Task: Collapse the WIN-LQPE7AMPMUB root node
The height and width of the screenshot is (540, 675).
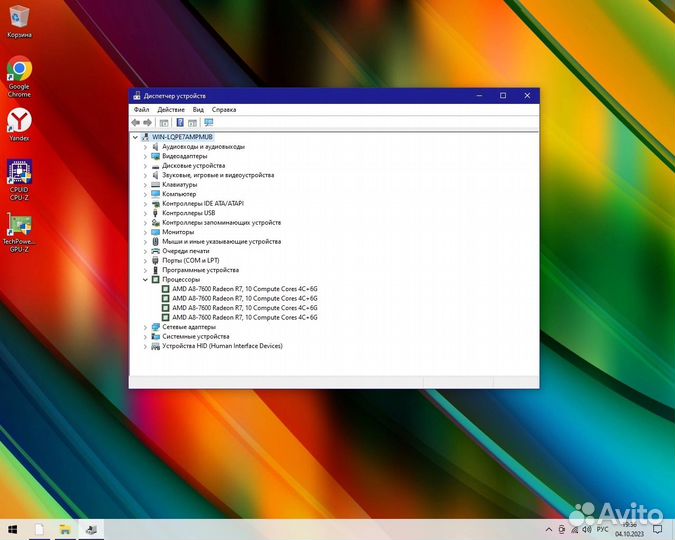Action: click(135, 137)
